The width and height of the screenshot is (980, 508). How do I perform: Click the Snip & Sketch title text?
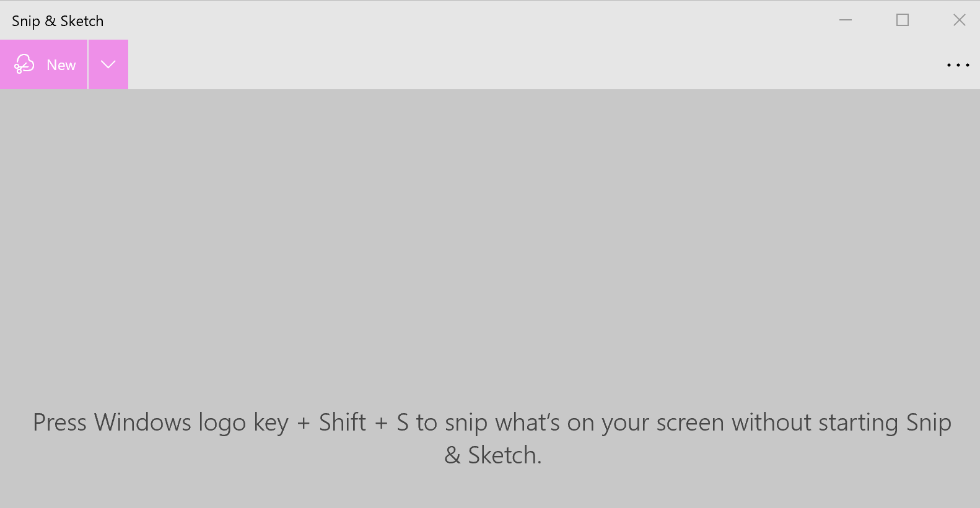tap(58, 21)
